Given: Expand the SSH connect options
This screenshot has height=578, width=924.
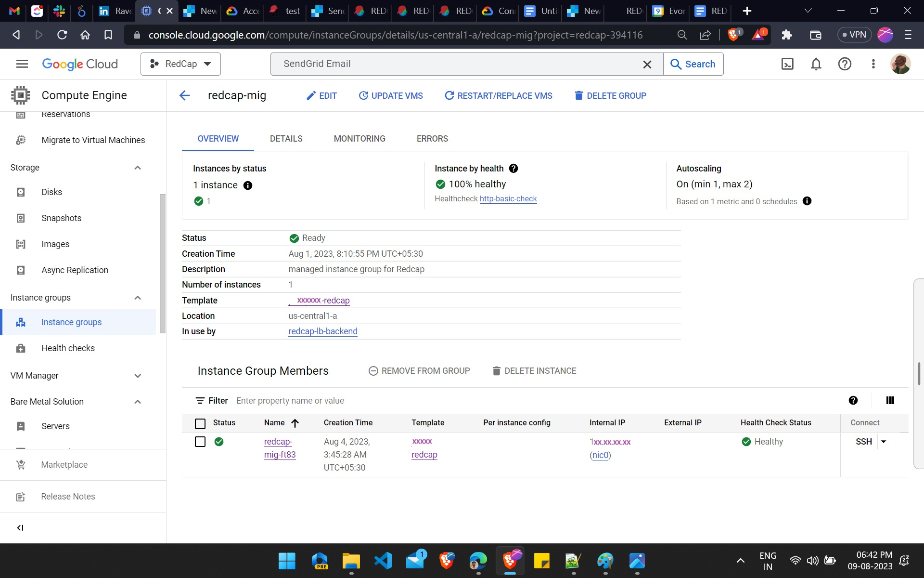Looking at the screenshot, I should (885, 441).
